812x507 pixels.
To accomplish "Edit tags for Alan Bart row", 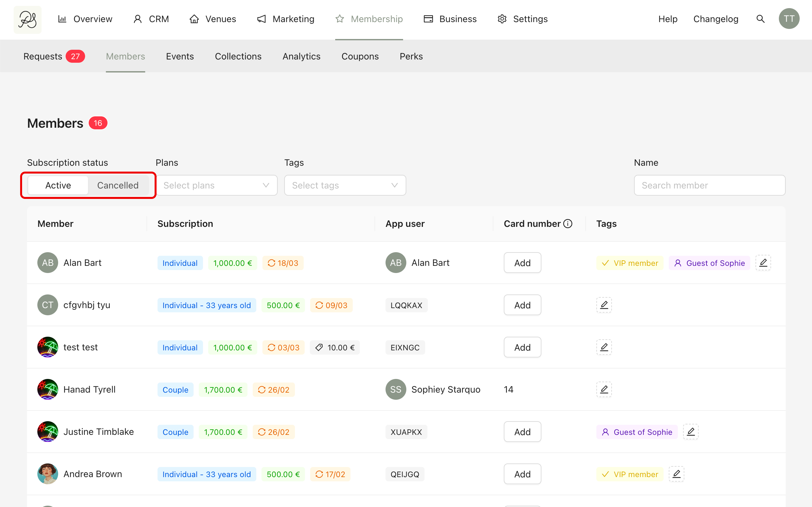I will (763, 263).
